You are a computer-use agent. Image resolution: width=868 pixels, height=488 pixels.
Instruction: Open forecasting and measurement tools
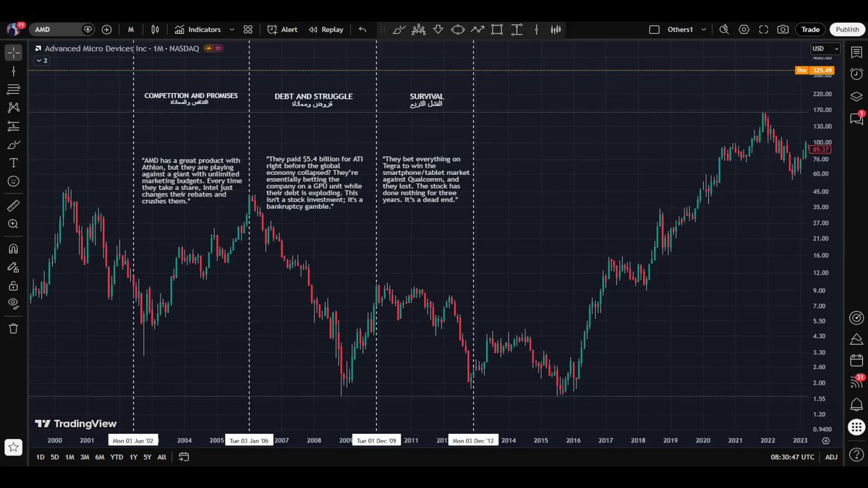[x=13, y=126]
